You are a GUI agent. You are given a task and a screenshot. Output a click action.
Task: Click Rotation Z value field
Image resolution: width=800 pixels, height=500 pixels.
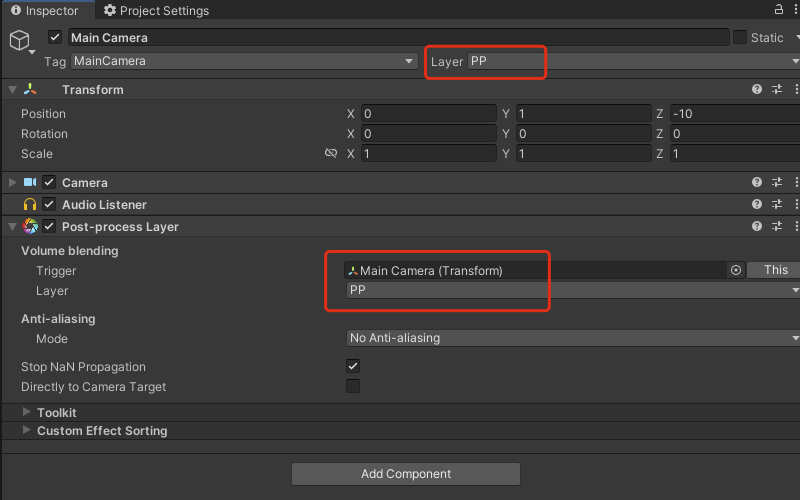pos(735,134)
